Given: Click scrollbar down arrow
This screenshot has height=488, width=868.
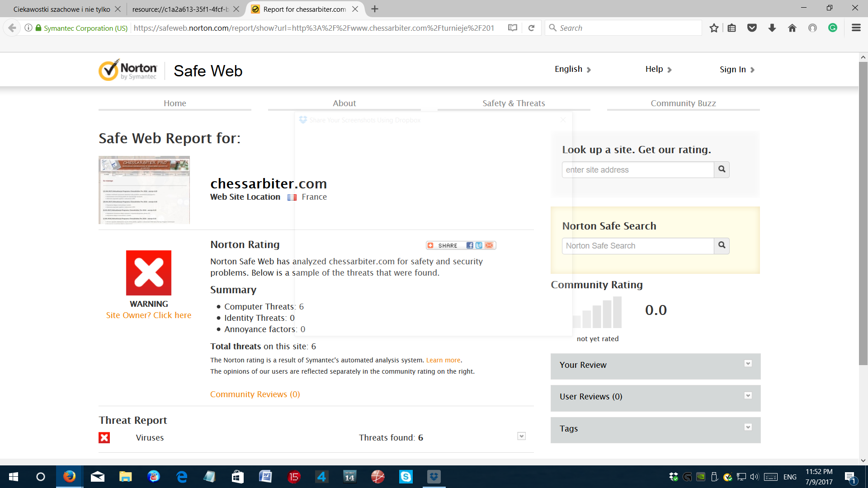Looking at the screenshot, I should click(863, 460).
